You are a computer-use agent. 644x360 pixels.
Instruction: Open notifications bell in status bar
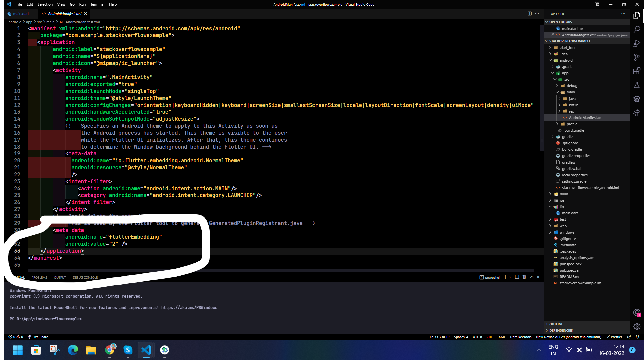[x=637, y=337]
